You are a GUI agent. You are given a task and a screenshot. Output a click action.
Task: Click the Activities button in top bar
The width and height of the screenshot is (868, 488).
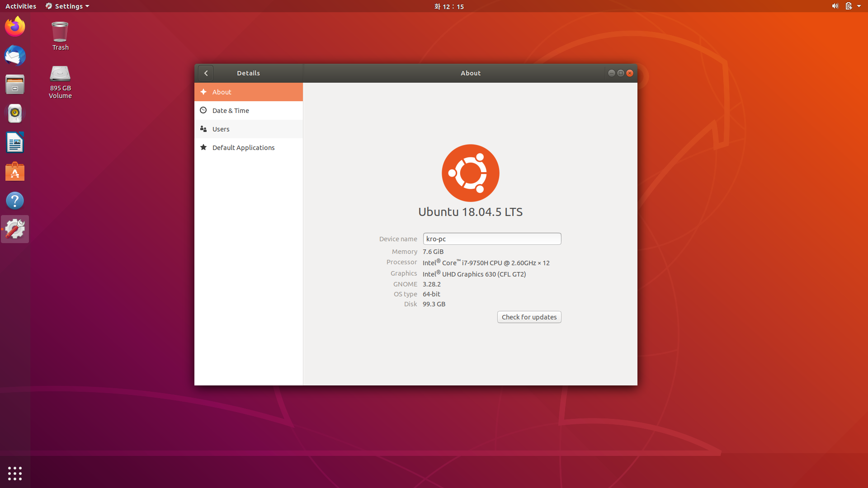pyautogui.click(x=21, y=6)
